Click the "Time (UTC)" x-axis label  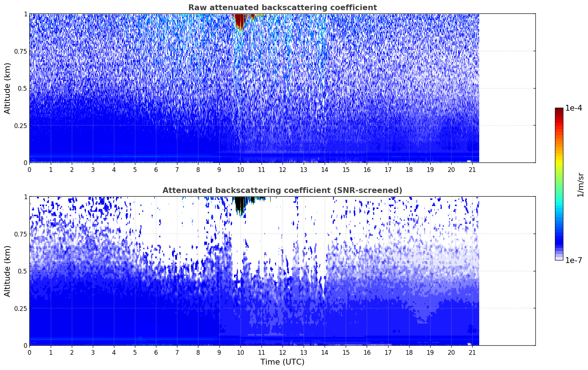click(282, 362)
